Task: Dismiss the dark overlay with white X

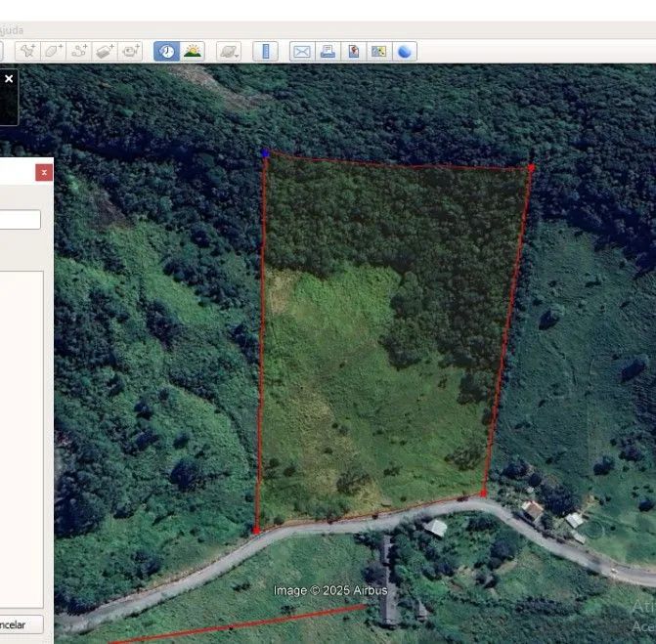Action: (x=9, y=78)
